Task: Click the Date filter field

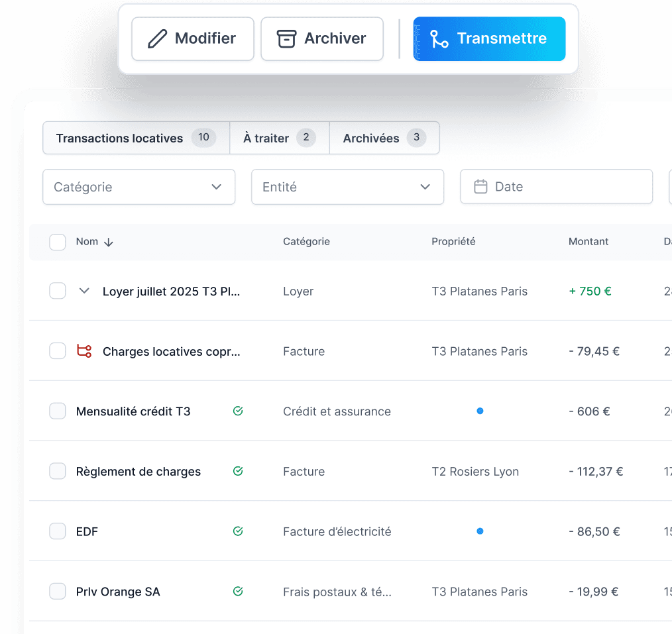Action: (556, 187)
